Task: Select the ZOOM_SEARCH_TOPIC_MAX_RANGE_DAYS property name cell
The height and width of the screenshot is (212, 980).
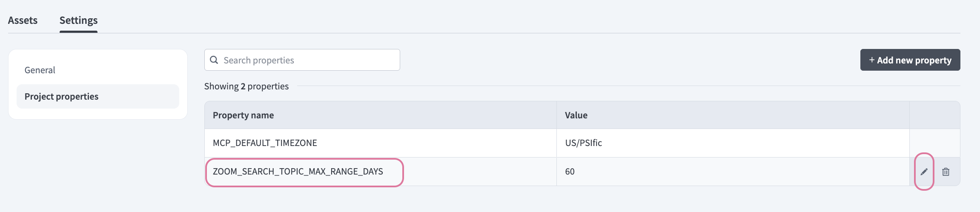Action: pos(298,172)
